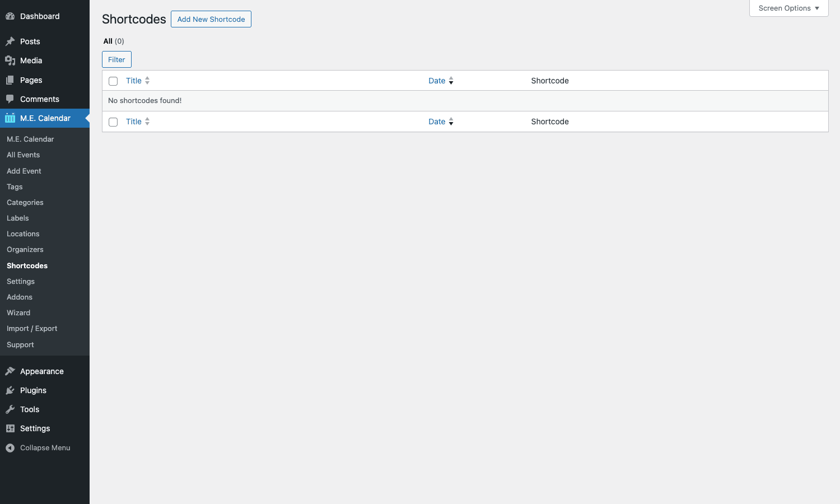840x504 pixels.
Task: Click the Dashboard gauge icon
Action: [x=10, y=16]
